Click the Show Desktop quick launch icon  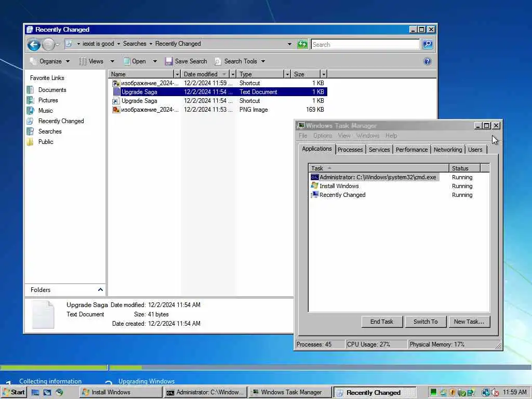click(35, 393)
